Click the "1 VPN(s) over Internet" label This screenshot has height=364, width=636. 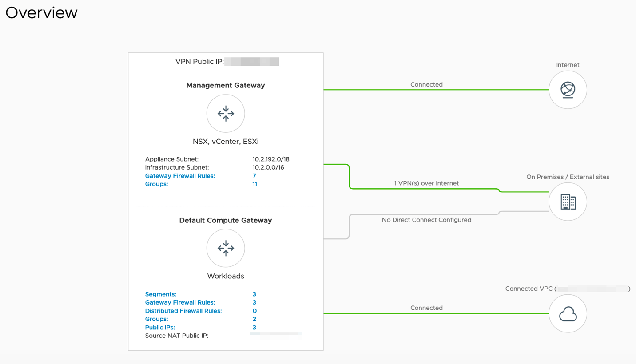click(426, 183)
